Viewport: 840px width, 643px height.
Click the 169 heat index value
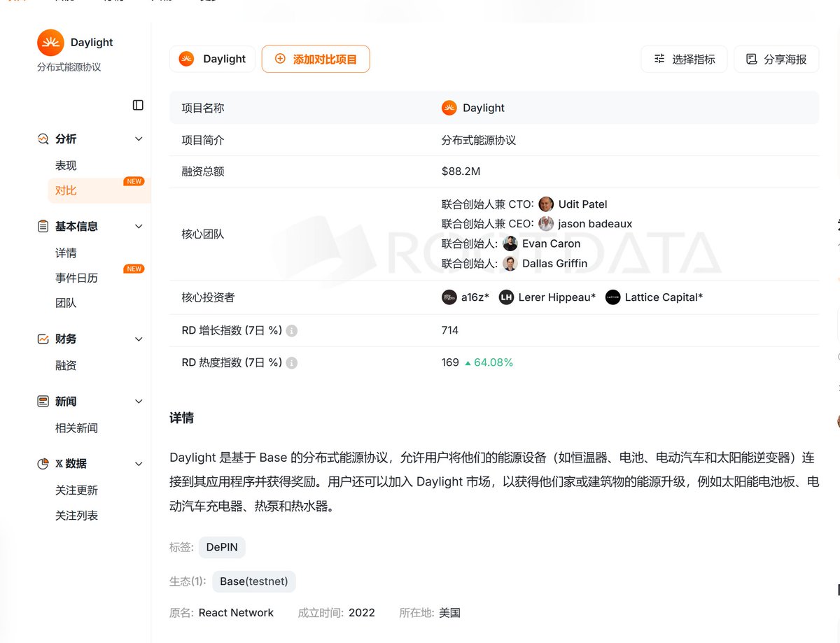click(x=450, y=362)
